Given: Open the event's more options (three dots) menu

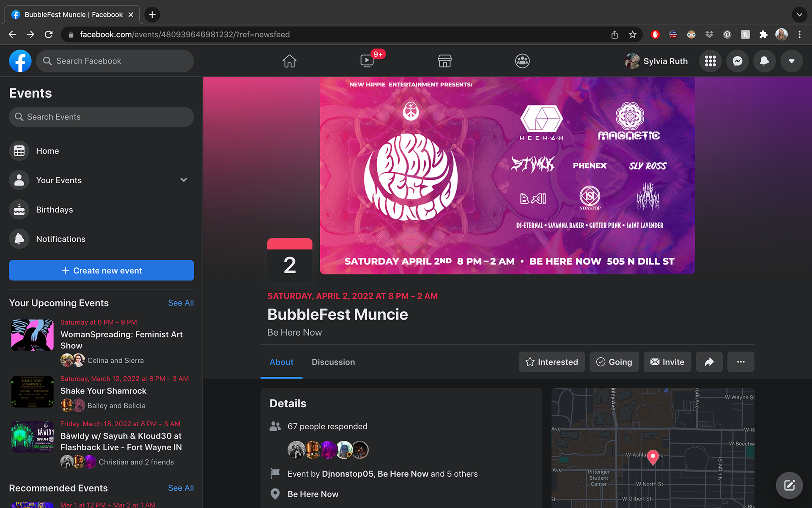Looking at the screenshot, I should pyautogui.click(x=741, y=362).
